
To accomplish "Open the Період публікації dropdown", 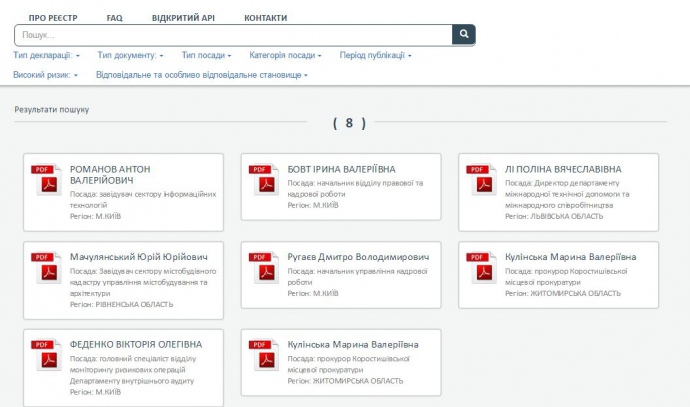I will coord(375,55).
